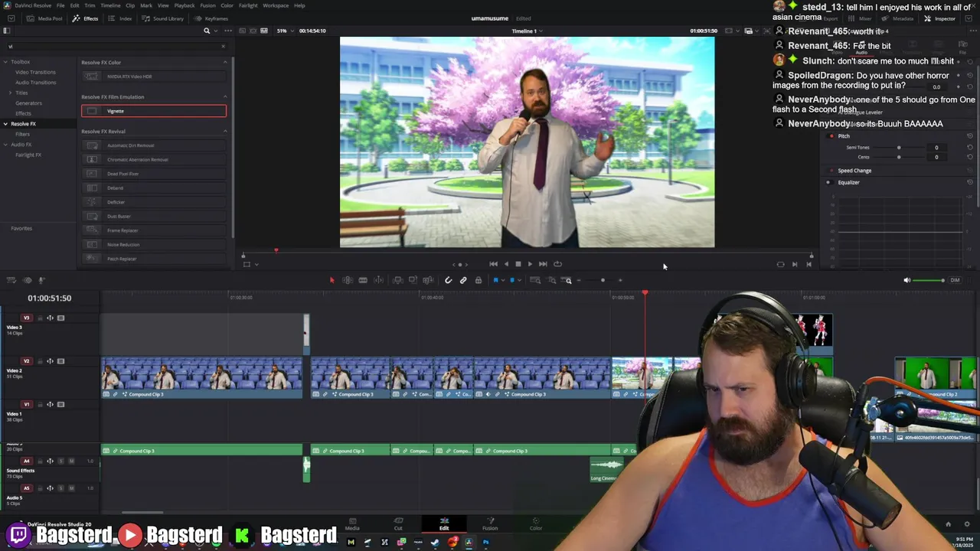Screen dimensions: 980x551
Task: Toggle timeline Snapping magnet
Action: (448, 280)
